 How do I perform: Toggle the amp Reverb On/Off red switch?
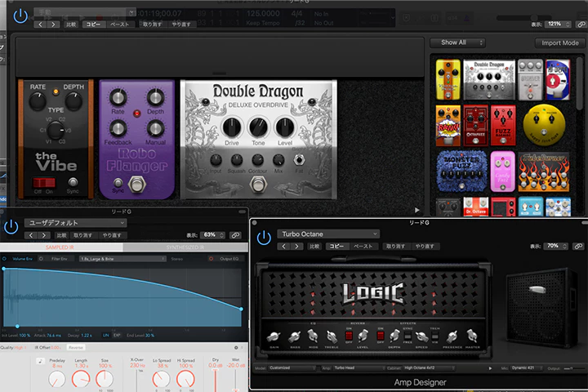pos(349,336)
